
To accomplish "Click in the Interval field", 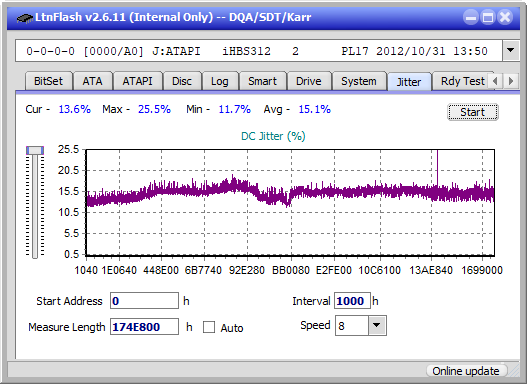I will point(352,300).
